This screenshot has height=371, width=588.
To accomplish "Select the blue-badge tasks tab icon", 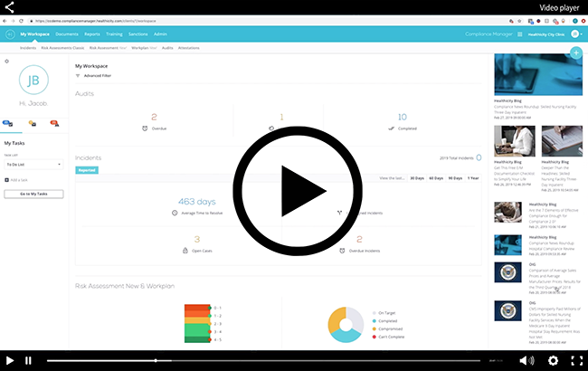I will click(x=7, y=123).
